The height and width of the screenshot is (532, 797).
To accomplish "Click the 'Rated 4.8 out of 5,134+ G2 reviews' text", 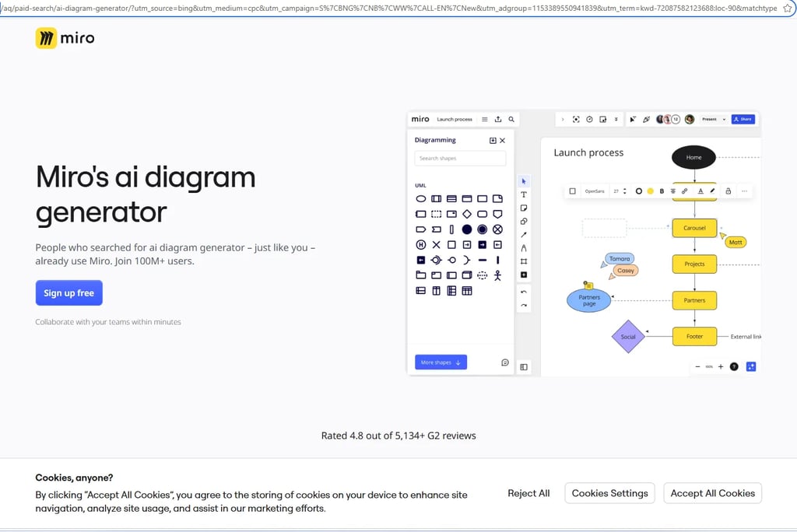I will pos(398,436).
